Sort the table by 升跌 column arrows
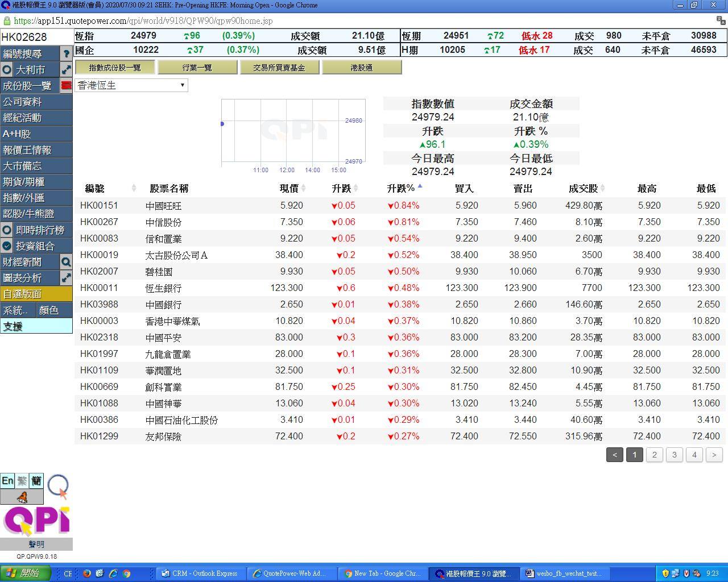Image resolution: width=728 pixels, height=582 pixels. coord(356,188)
